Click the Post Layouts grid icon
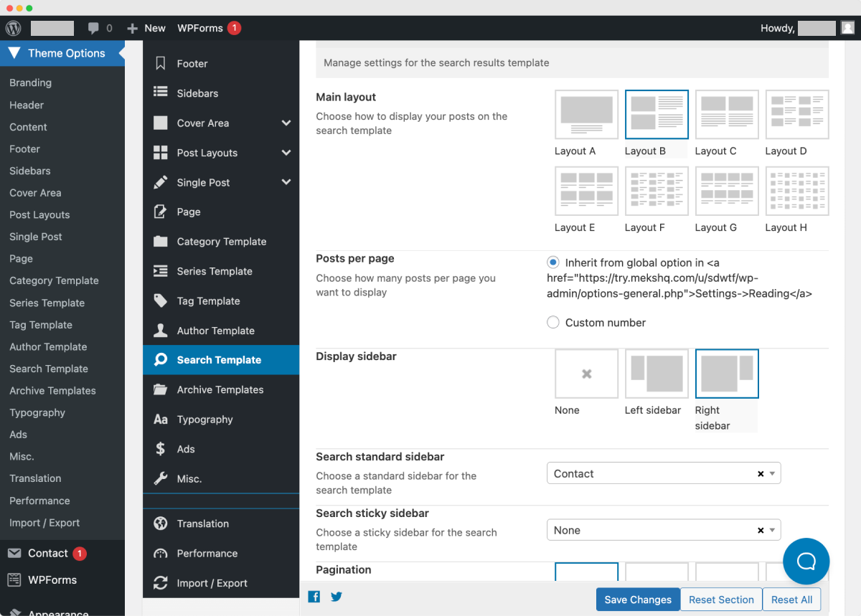The width and height of the screenshot is (861, 616). click(161, 152)
